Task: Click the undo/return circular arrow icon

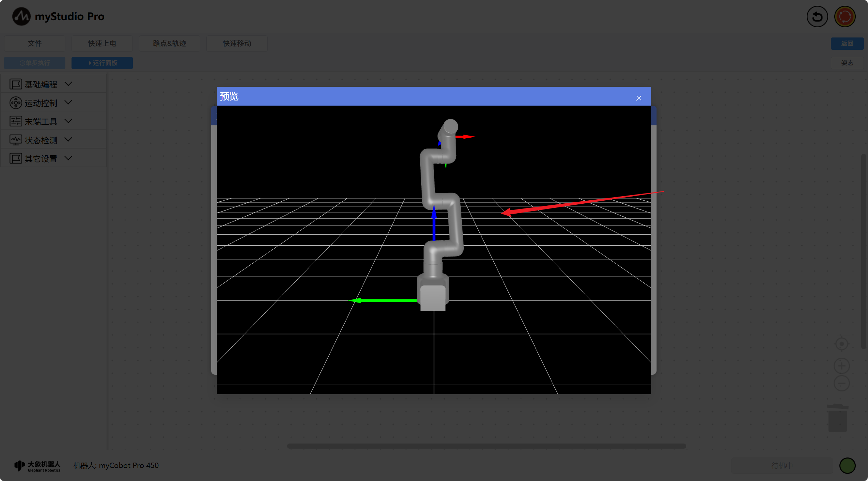Action: (x=817, y=16)
